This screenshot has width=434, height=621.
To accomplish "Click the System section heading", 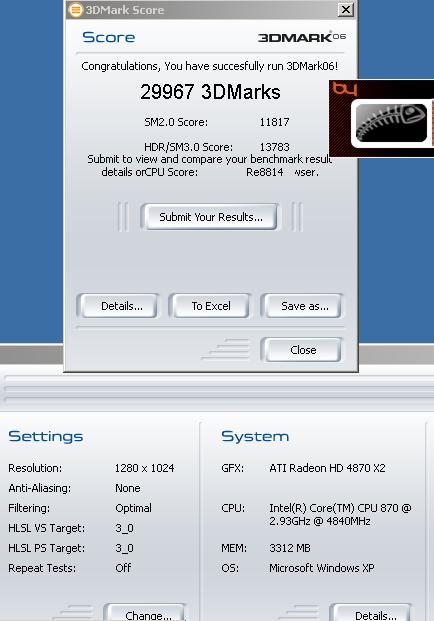I will tap(255, 436).
